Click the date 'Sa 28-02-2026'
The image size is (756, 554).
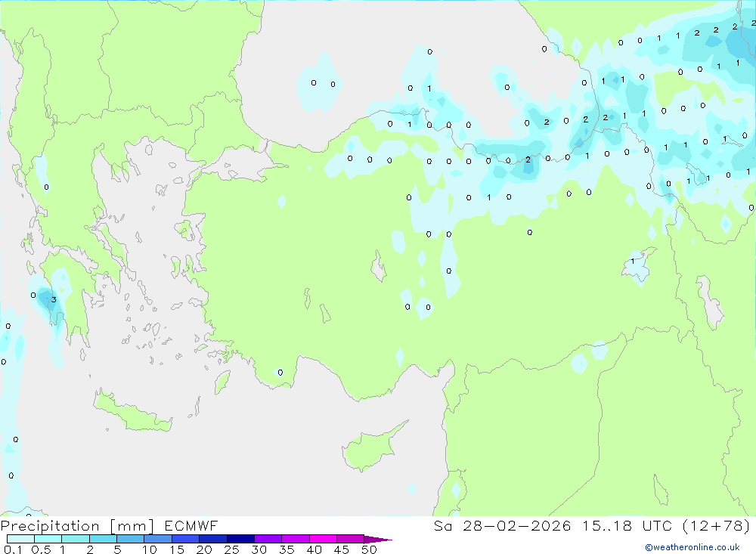coord(502,525)
